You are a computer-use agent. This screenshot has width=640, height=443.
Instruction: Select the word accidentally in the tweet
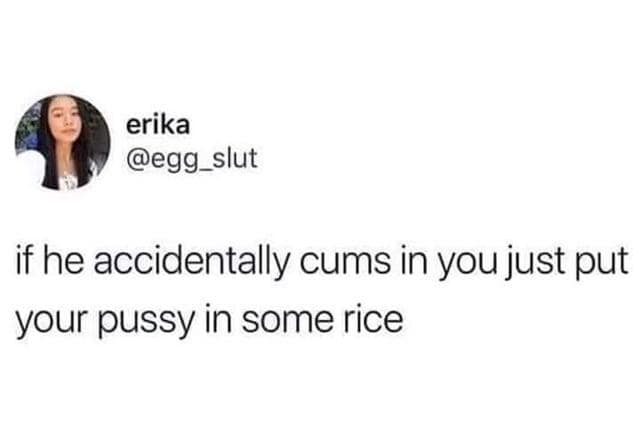pos(192,262)
